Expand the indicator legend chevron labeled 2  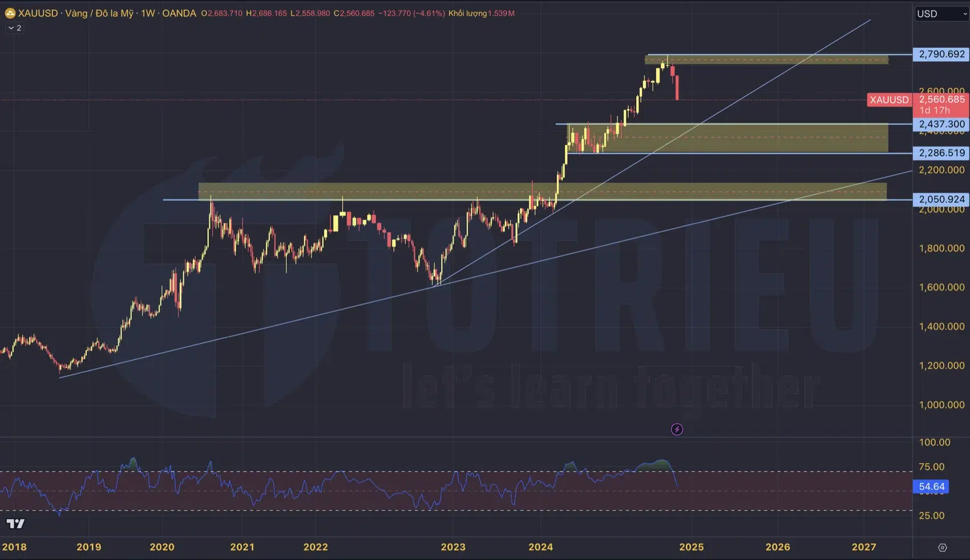(x=14, y=28)
